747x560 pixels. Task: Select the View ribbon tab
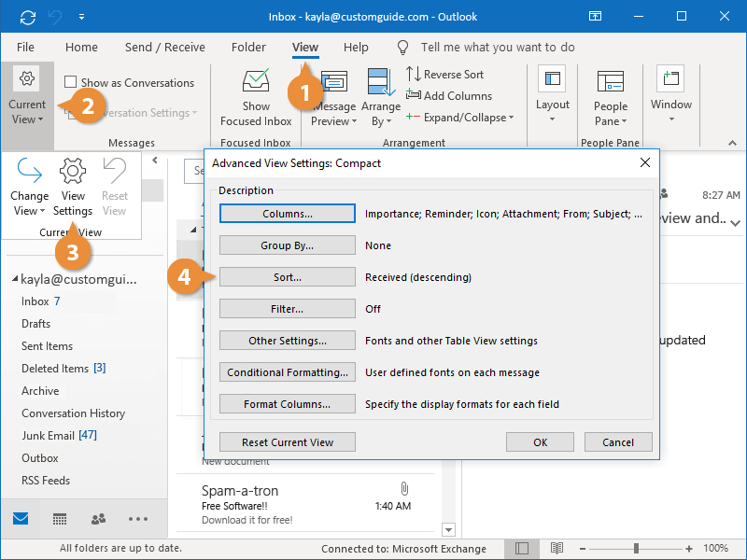click(x=305, y=48)
